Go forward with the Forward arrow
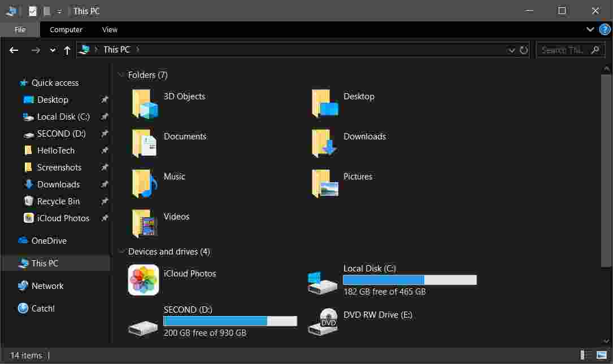The width and height of the screenshot is (613, 364). point(36,50)
